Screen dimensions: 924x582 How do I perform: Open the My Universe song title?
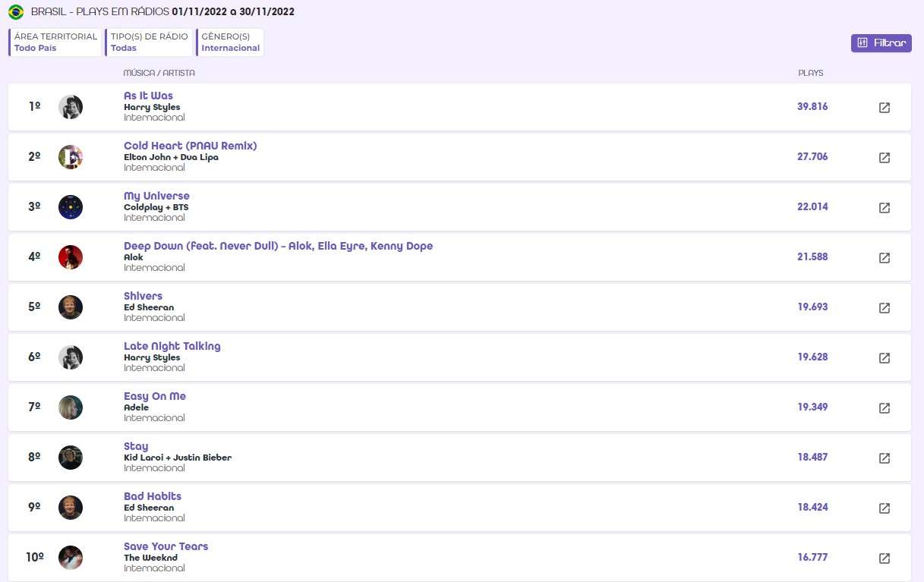point(156,196)
